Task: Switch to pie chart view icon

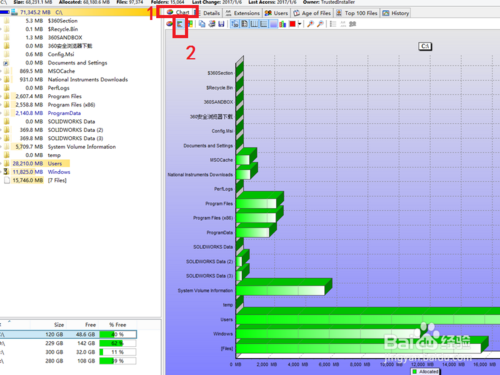Action: click(x=170, y=24)
